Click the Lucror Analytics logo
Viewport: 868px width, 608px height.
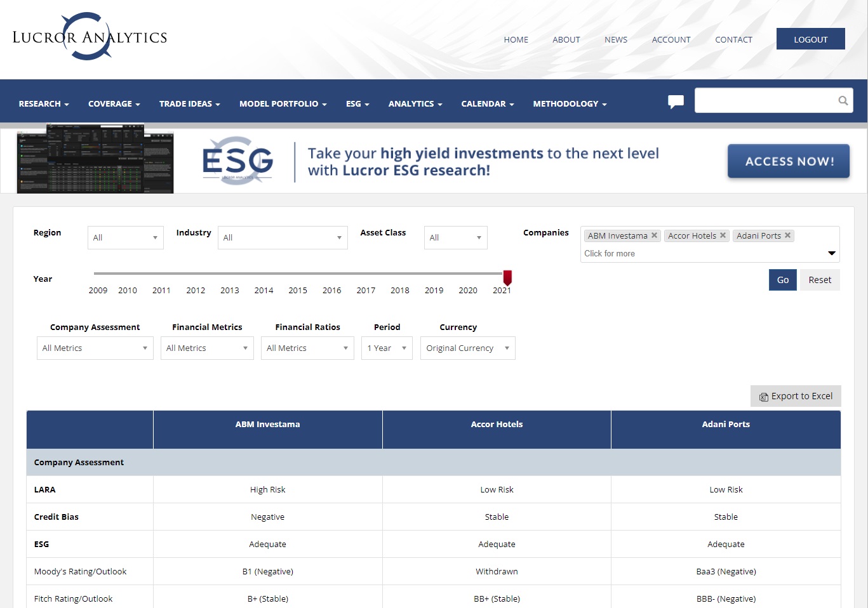point(90,37)
